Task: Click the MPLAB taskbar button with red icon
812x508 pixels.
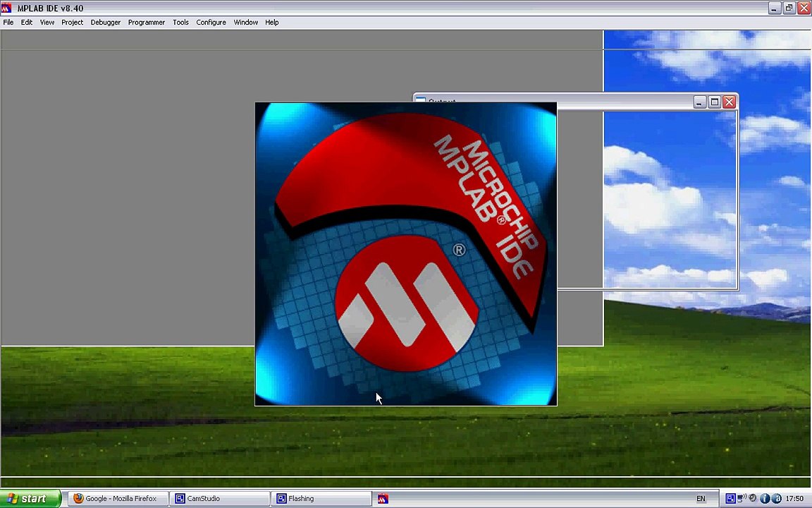Action: click(383, 498)
